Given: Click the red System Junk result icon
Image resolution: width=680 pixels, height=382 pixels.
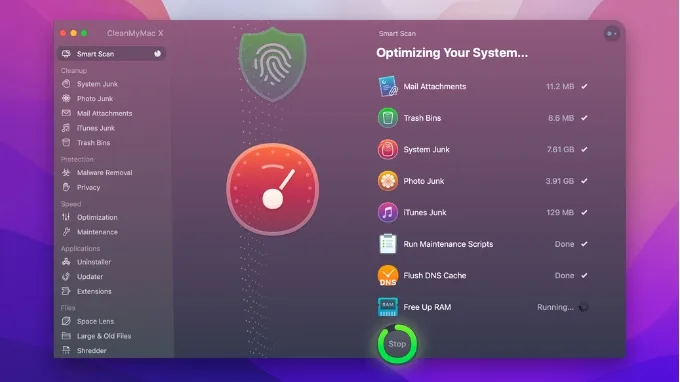Looking at the screenshot, I should click(x=388, y=150).
